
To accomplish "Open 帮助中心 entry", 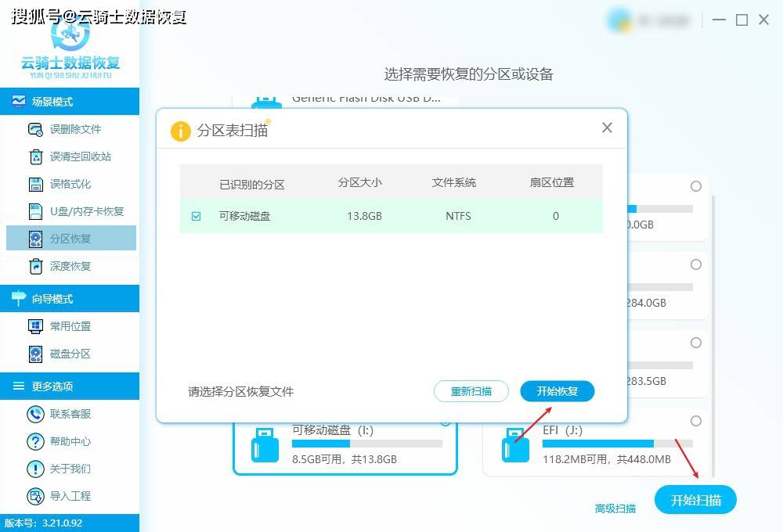I will pos(71,442).
